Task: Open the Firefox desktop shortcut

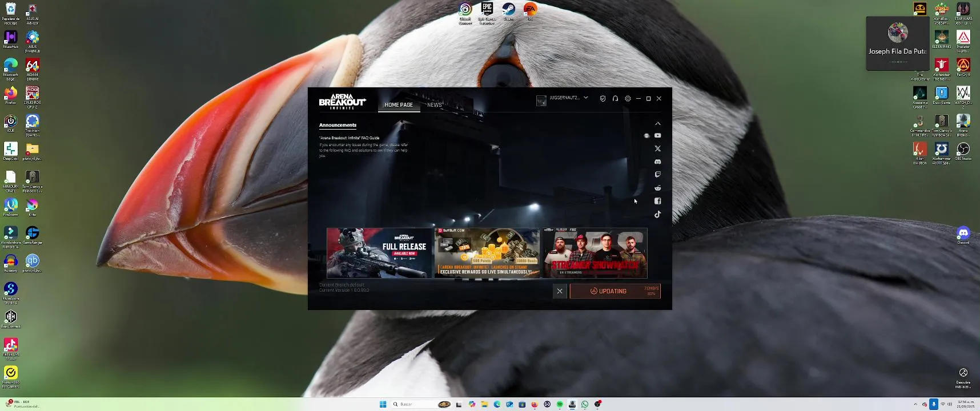Action: pyautogui.click(x=10, y=95)
